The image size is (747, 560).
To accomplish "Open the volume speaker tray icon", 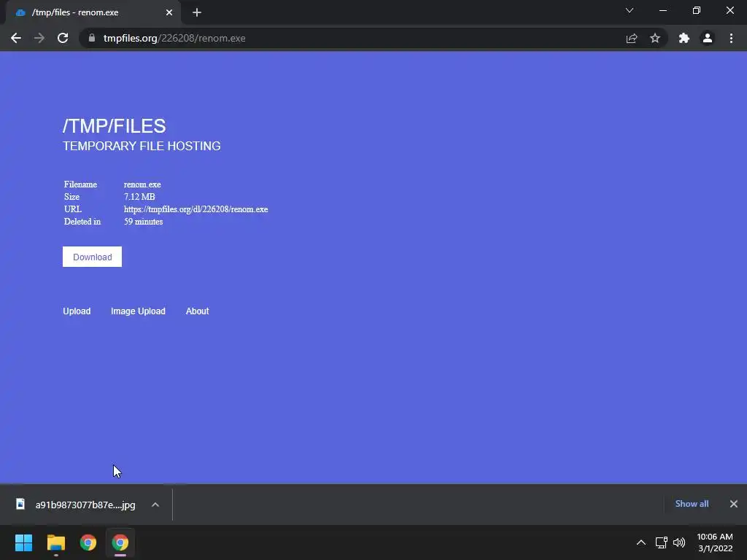I will tap(679, 542).
